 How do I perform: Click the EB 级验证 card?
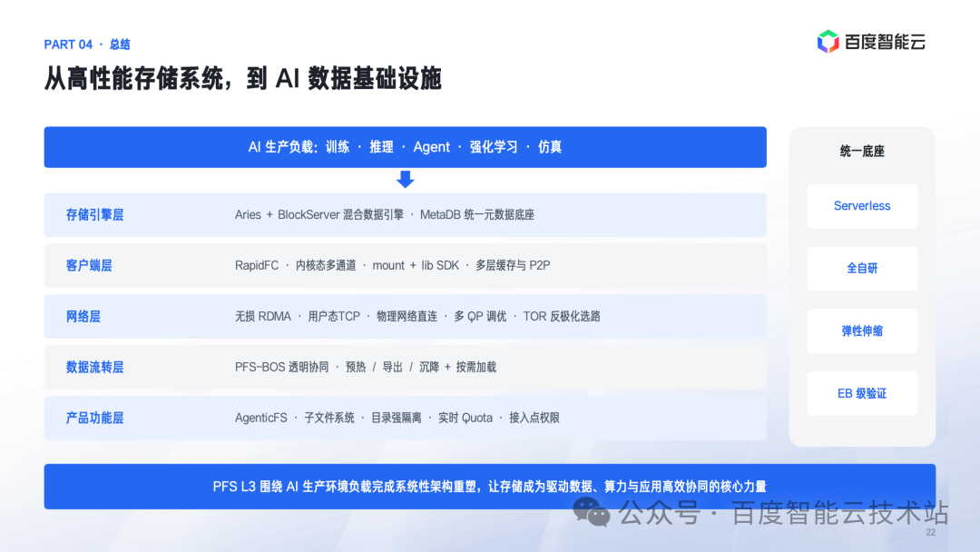[862, 393]
